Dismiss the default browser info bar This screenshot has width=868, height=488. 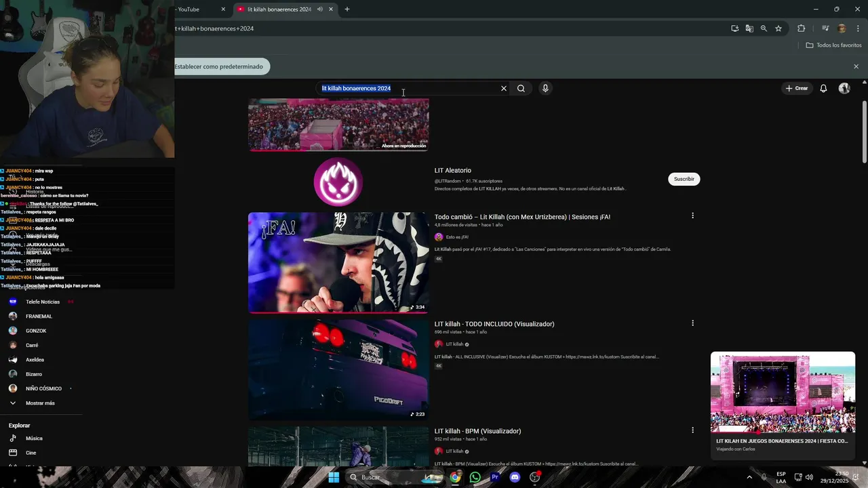(856, 66)
